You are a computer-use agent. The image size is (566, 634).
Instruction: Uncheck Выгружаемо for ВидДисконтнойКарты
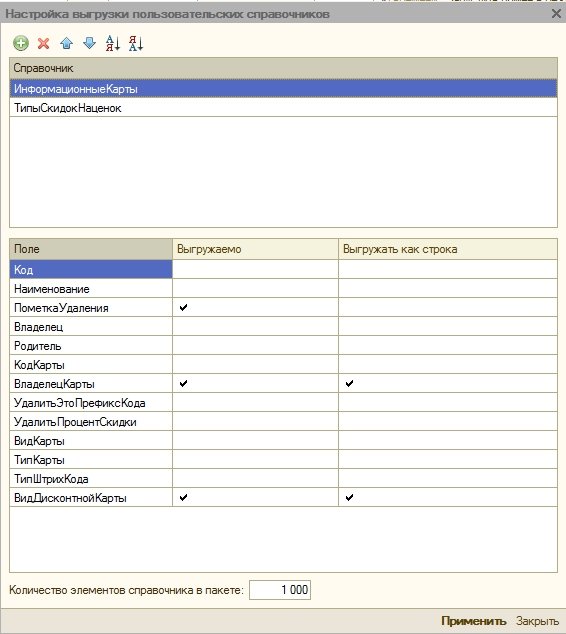183,497
